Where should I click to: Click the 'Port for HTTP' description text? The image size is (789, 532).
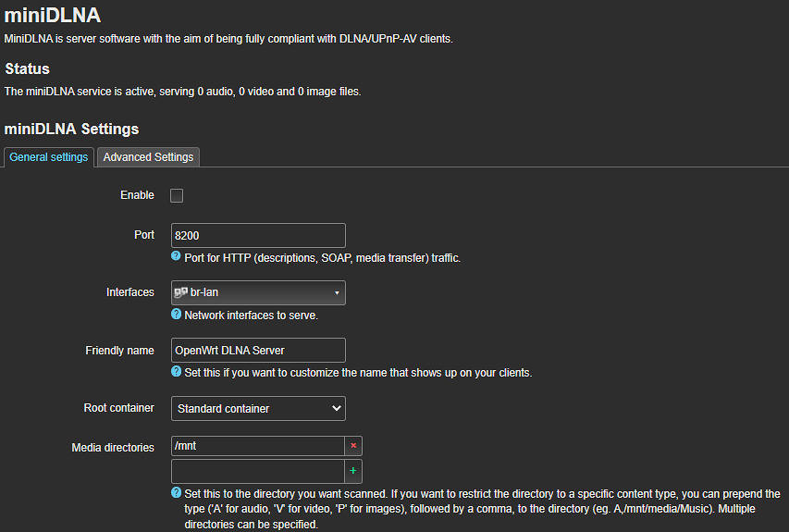click(323, 258)
